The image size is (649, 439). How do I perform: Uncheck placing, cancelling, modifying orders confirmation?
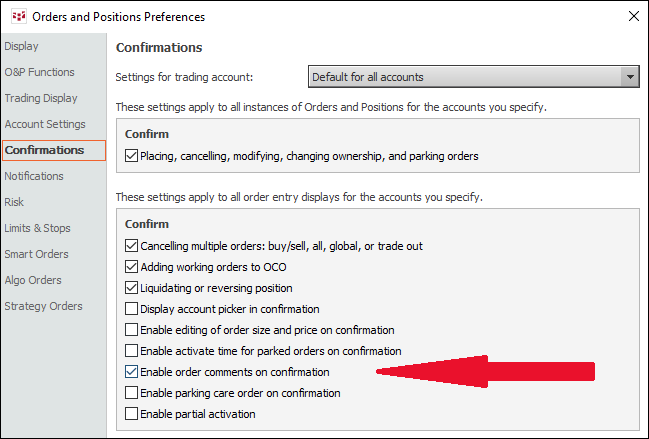[132, 156]
